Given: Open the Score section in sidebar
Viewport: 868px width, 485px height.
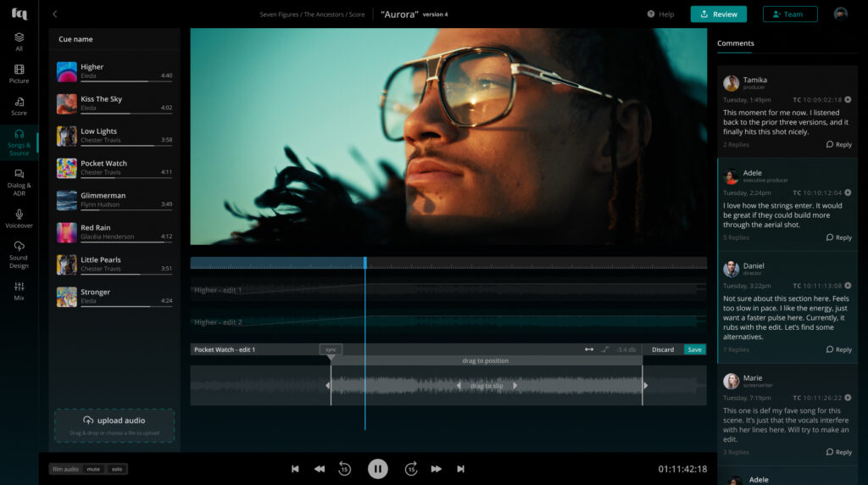Looking at the screenshot, I should pyautogui.click(x=19, y=106).
